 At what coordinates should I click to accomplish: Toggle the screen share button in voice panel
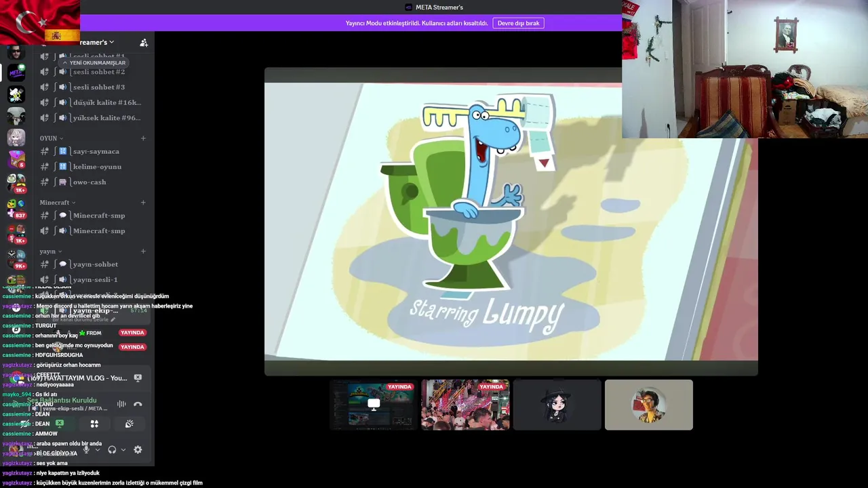[x=60, y=424]
